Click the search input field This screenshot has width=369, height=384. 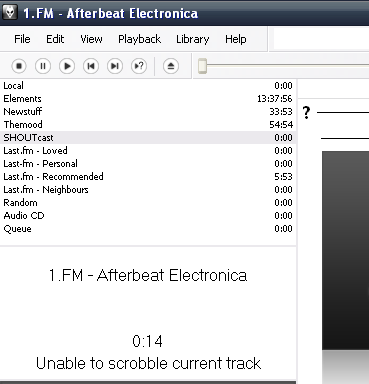point(321,39)
